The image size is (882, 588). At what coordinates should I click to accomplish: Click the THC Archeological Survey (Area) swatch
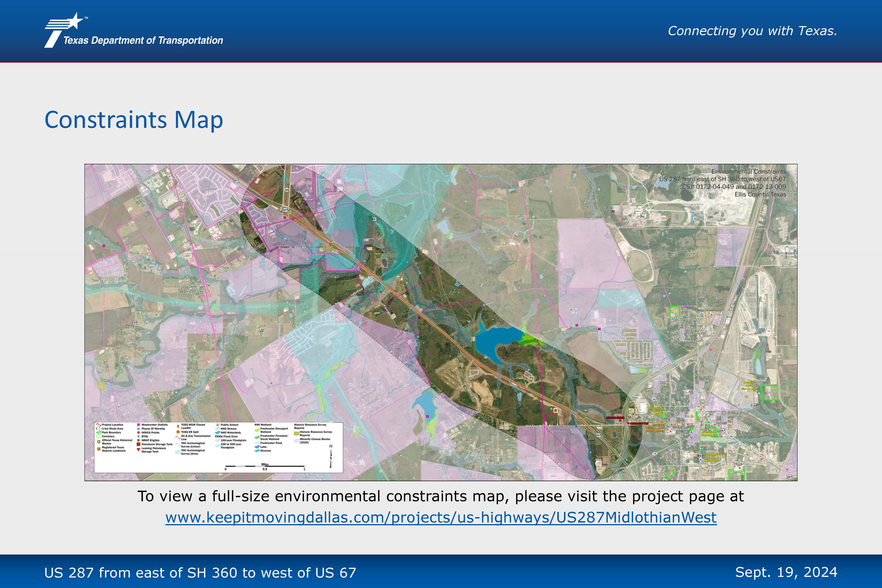coord(178,452)
